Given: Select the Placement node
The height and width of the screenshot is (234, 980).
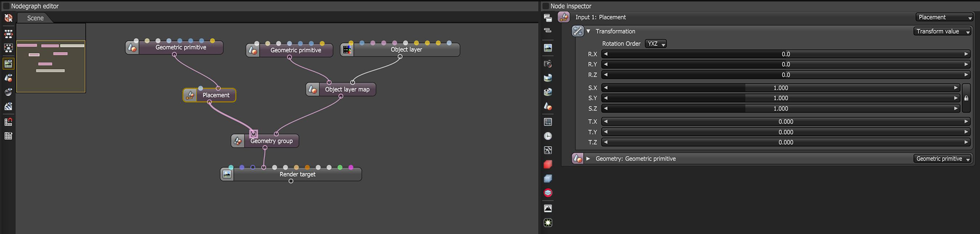Looking at the screenshot, I should point(209,95).
